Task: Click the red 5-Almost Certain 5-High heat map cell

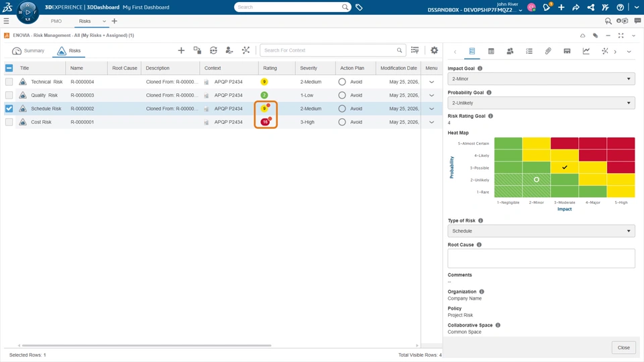Action: pos(621,143)
